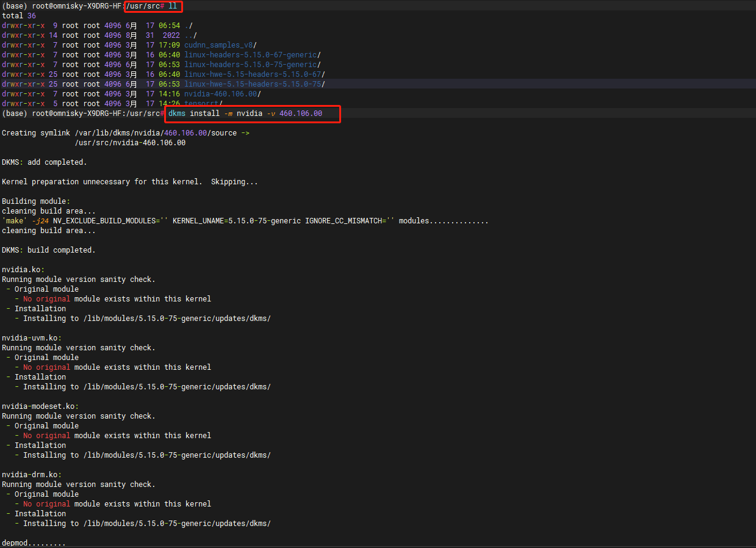
Task: Click the 'linux-headers-5.15.0-67-generic/' directory entry
Action: (253, 55)
